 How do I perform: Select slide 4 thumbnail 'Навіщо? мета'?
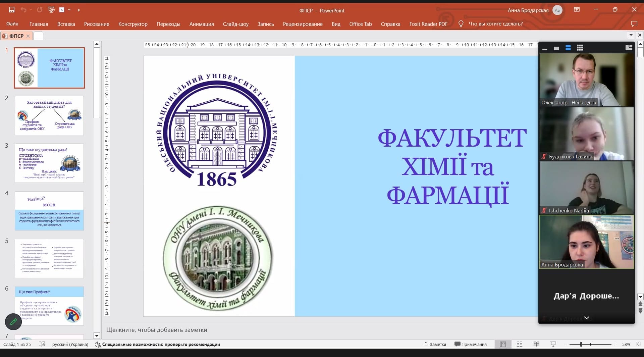[49, 211]
